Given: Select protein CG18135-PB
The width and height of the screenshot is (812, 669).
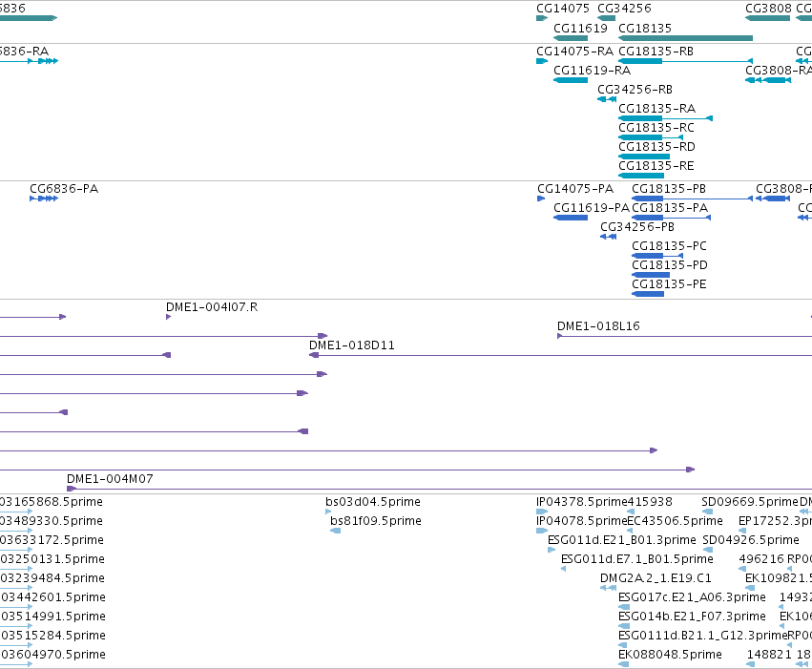Looking at the screenshot, I should pos(669,189).
